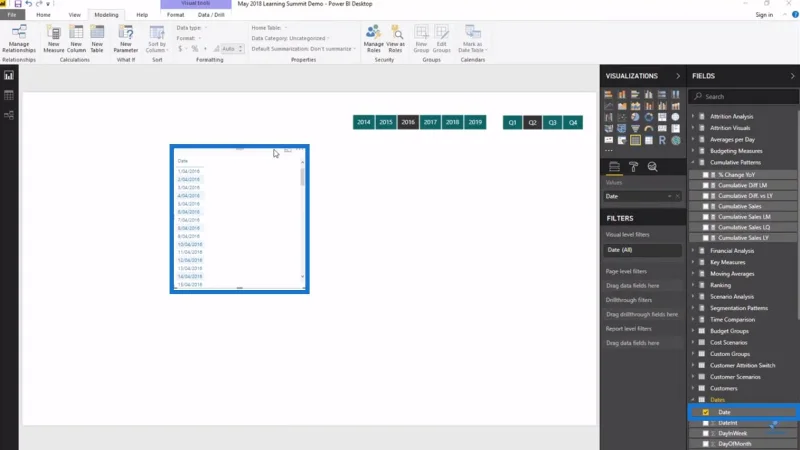This screenshot has height=450, width=800.
Task: Collapse the Cumulative Patterns table
Action: (693, 162)
